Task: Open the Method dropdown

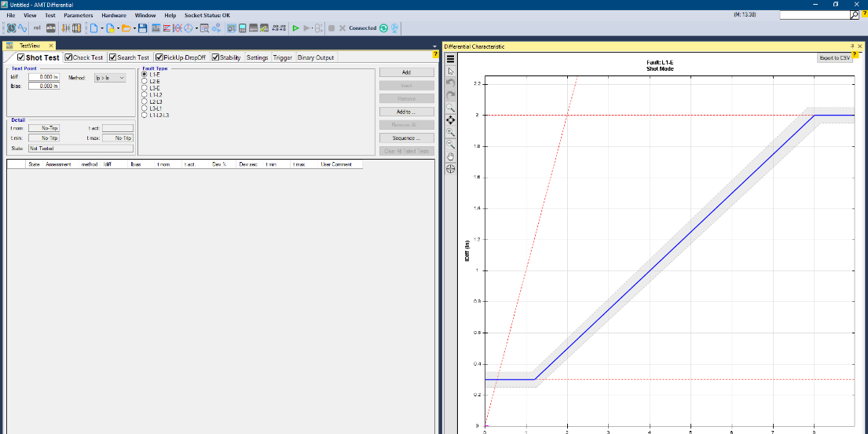Action: (109, 78)
